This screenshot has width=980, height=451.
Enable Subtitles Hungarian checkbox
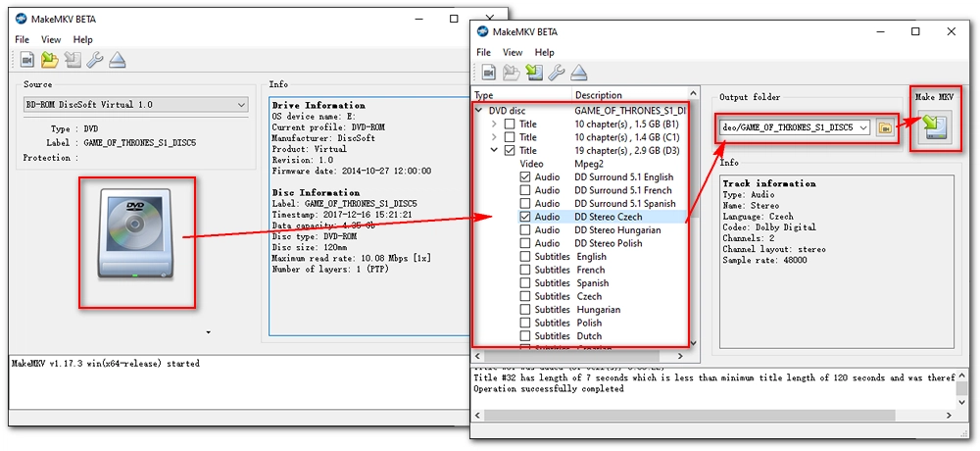[x=525, y=310]
